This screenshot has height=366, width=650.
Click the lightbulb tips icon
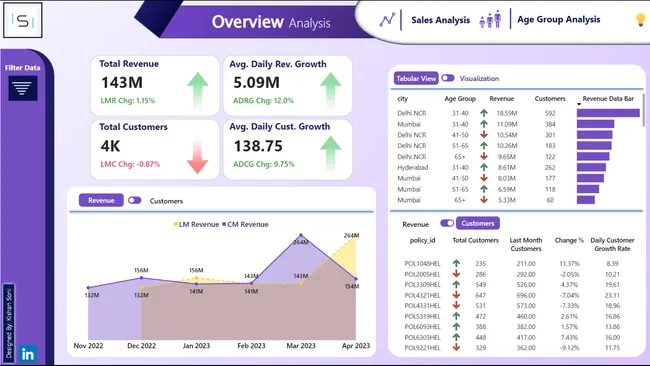(640, 19)
